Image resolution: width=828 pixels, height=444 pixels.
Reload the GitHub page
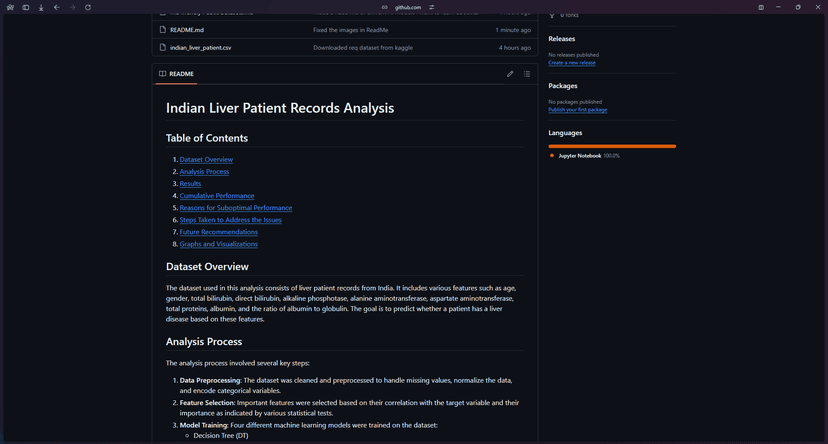[x=88, y=7]
